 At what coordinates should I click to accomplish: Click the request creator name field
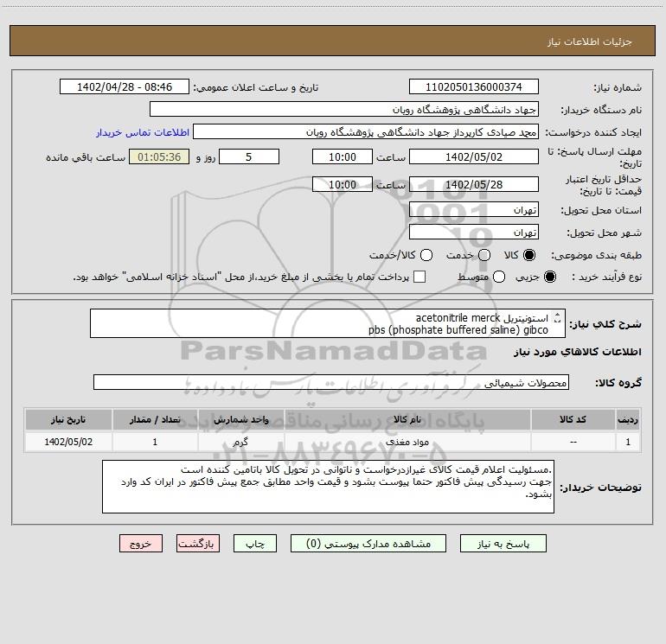click(366, 131)
